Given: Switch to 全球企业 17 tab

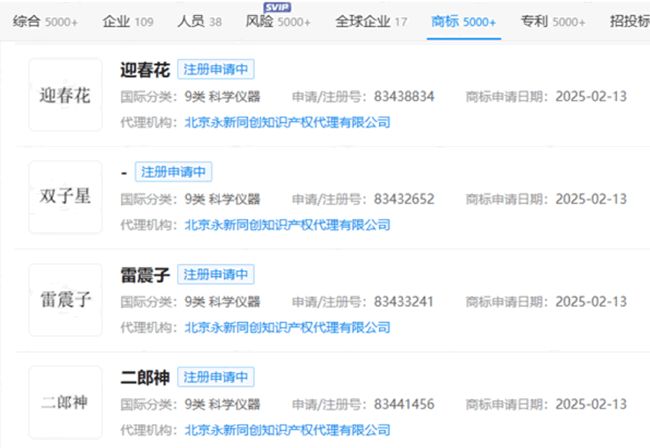Looking at the screenshot, I should click(371, 22).
